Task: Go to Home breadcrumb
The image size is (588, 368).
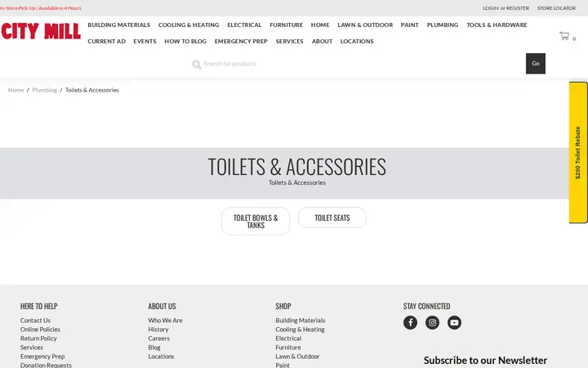Action: point(16,90)
